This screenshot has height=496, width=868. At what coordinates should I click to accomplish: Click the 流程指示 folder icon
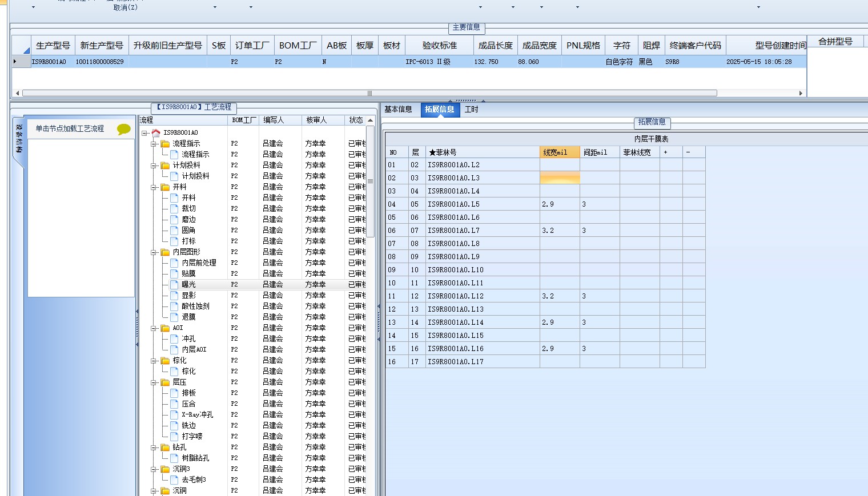[165, 143]
